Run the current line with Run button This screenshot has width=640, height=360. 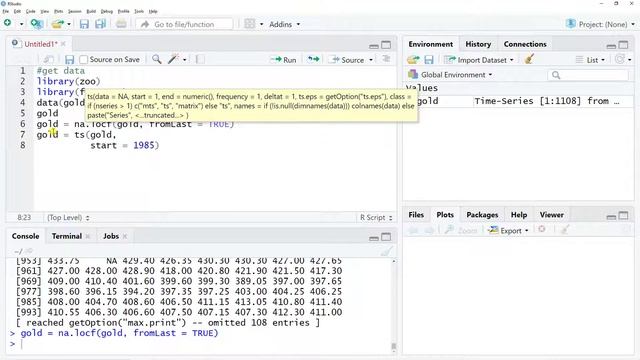click(x=283, y=60)
